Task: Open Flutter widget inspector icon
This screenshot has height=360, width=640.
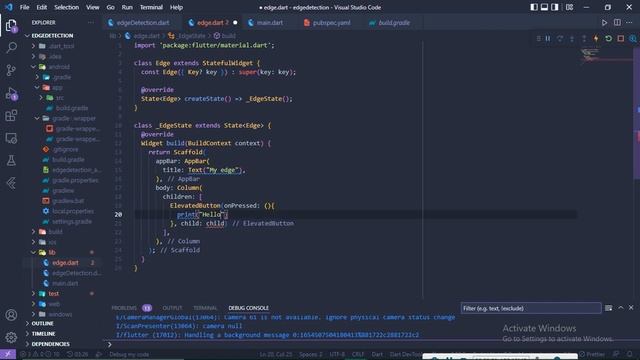Action: [633, 38]
